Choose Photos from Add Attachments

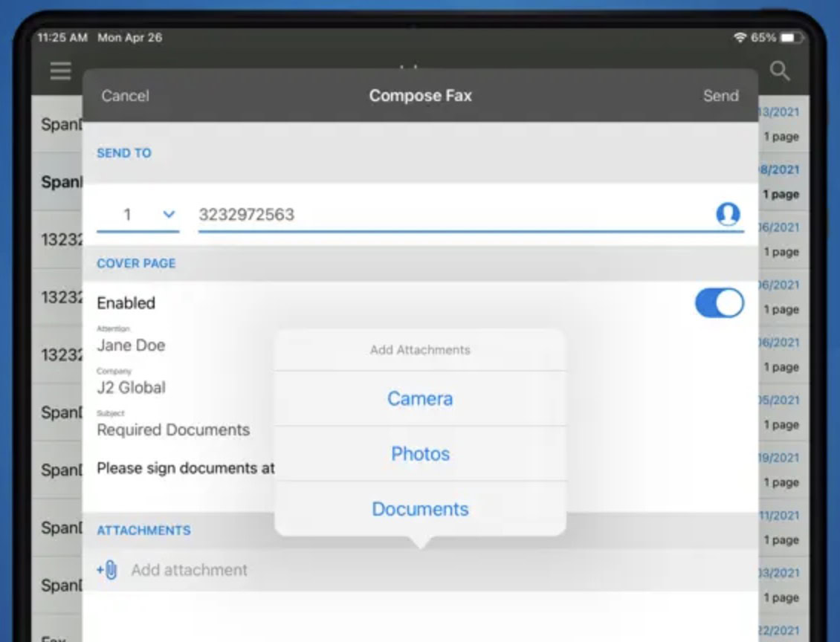(x=420, y=453)
